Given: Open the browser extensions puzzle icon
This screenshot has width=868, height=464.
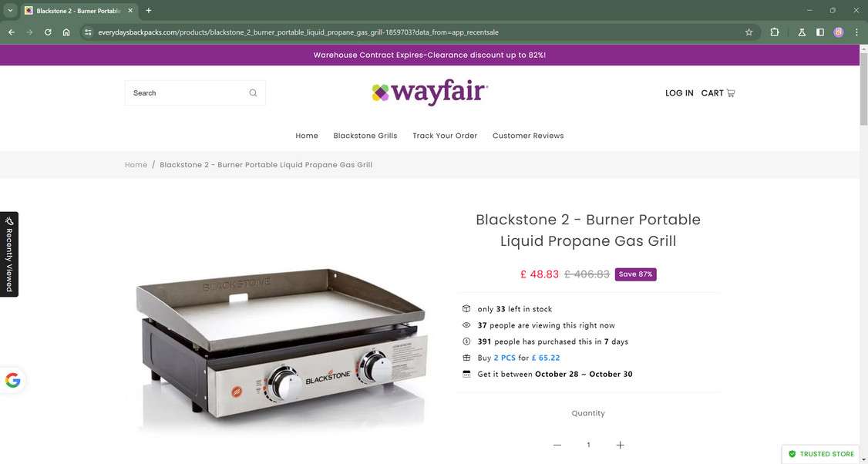Looking at the screenshot, I should (x=775, y=32).
